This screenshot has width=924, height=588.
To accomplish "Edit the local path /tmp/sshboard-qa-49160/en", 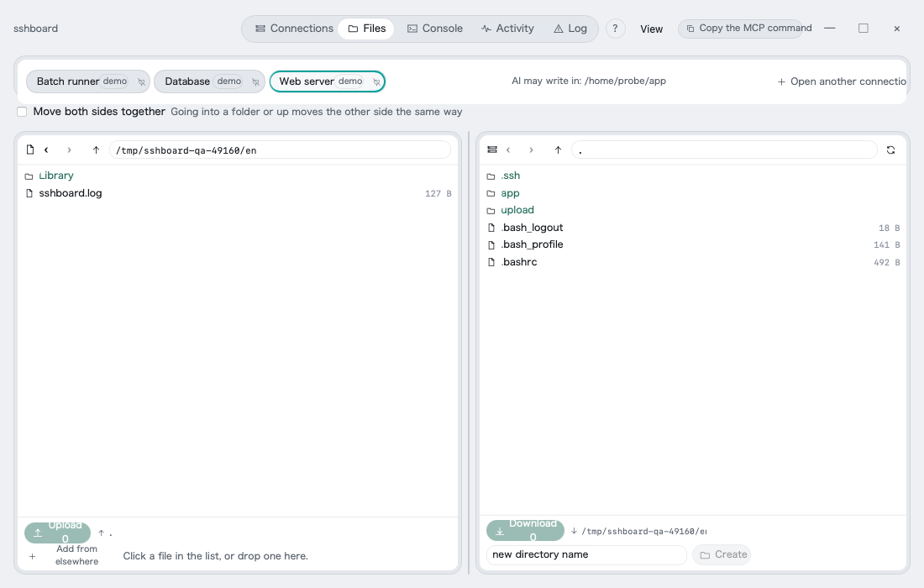I will pos(280,150).
